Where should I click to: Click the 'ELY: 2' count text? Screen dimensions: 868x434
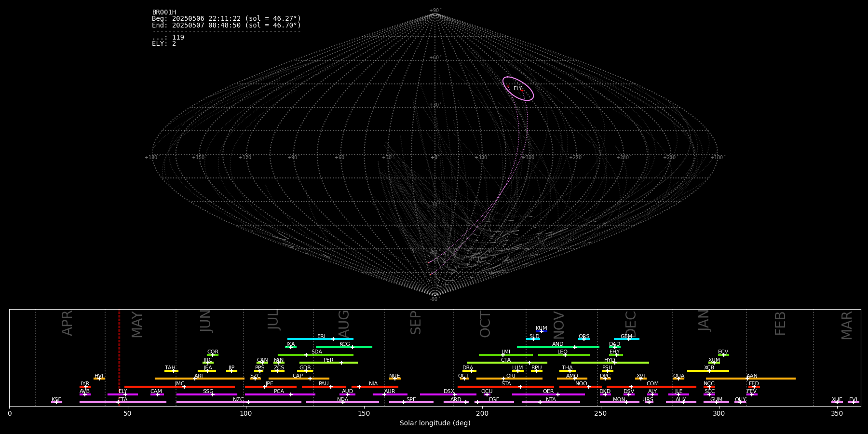pyautogui.click(x=164, y=44)
